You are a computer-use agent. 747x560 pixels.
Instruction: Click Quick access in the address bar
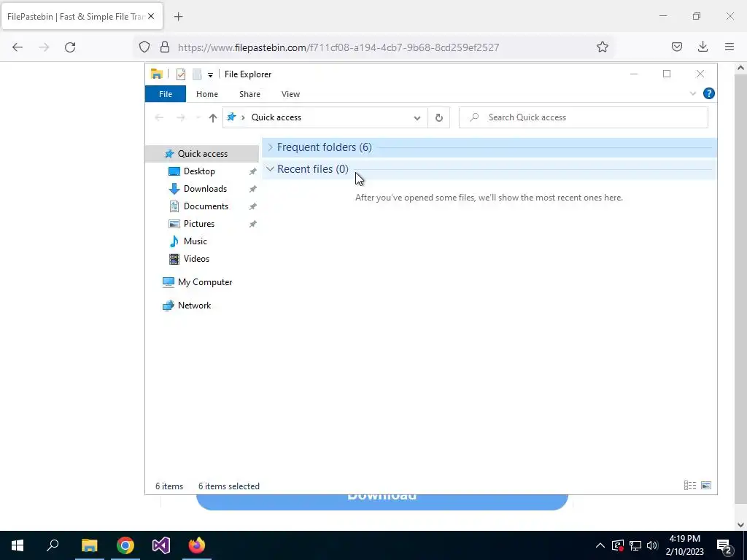pos(276,117)
